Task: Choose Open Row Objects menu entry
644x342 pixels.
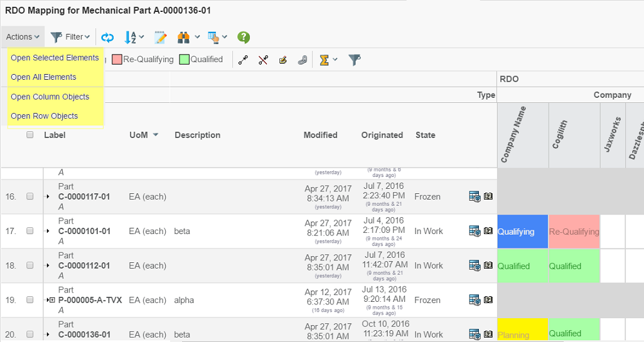Action: (44, 116)
